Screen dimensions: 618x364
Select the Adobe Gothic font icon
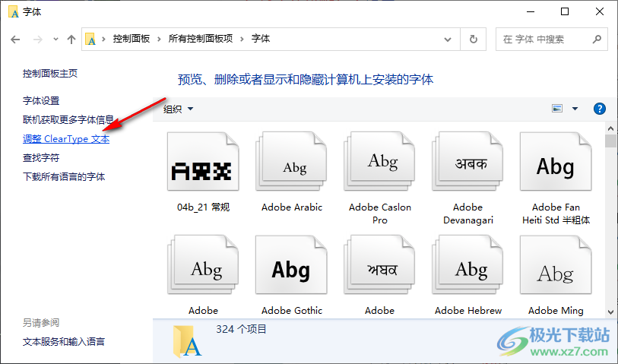[x=292, y=264]
